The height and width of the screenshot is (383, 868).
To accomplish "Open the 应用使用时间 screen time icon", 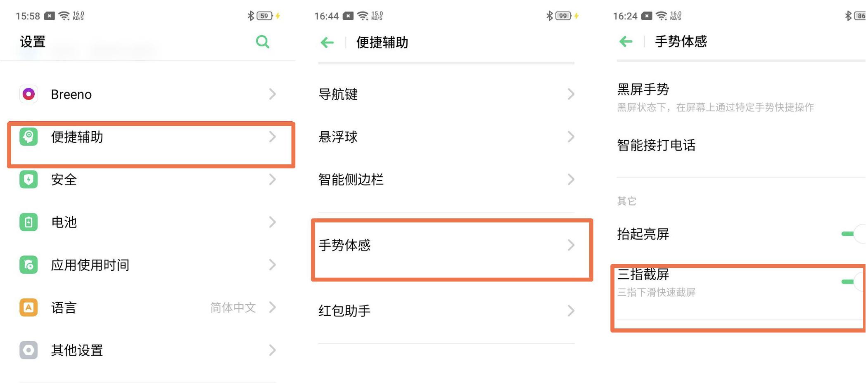I will [x=28, y=265].
